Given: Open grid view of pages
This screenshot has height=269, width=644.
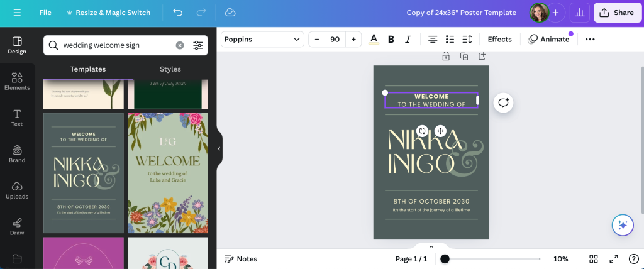Looking at the screenshot, I should pyautogui.click(x=594, y=259).
